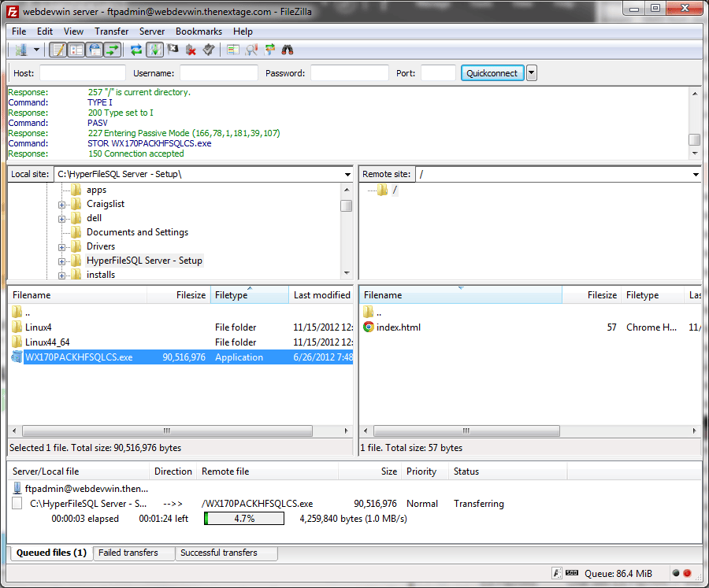The height and width of the screenshot is (588, 709).
Task: Cancel current operation flag icon
Action: click(x=173, y=50)
